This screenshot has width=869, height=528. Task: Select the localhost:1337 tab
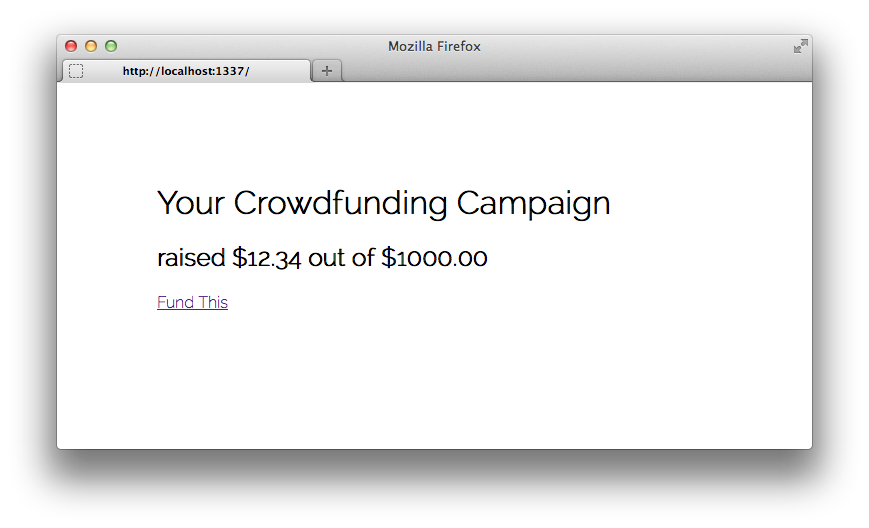point(186,71)
